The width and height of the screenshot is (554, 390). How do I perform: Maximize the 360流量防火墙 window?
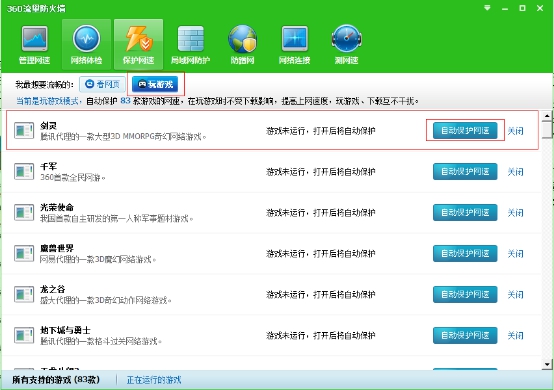coord(522,8)
